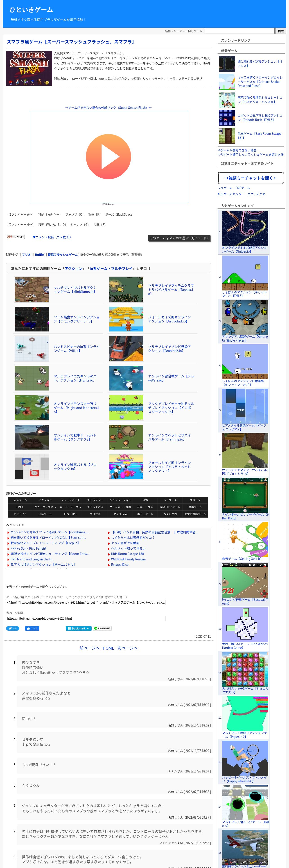
Task: Select パズル category
Action: point(20,507)
